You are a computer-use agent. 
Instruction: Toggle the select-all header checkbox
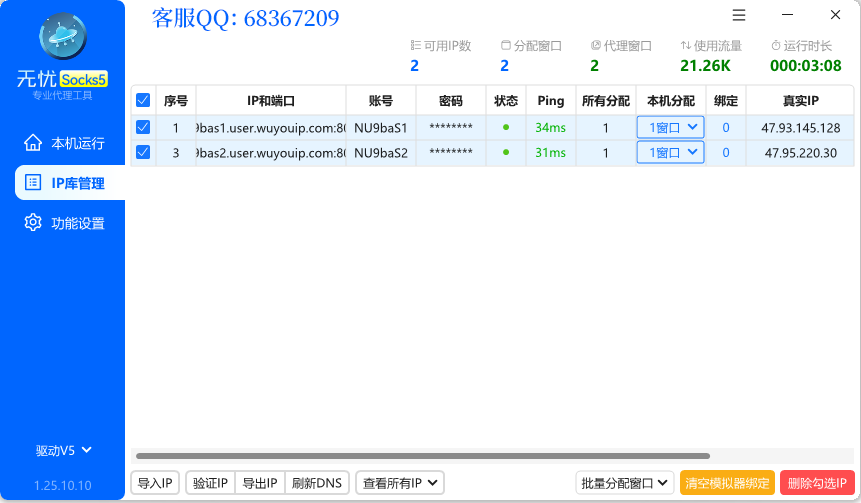tap(143, 100)
